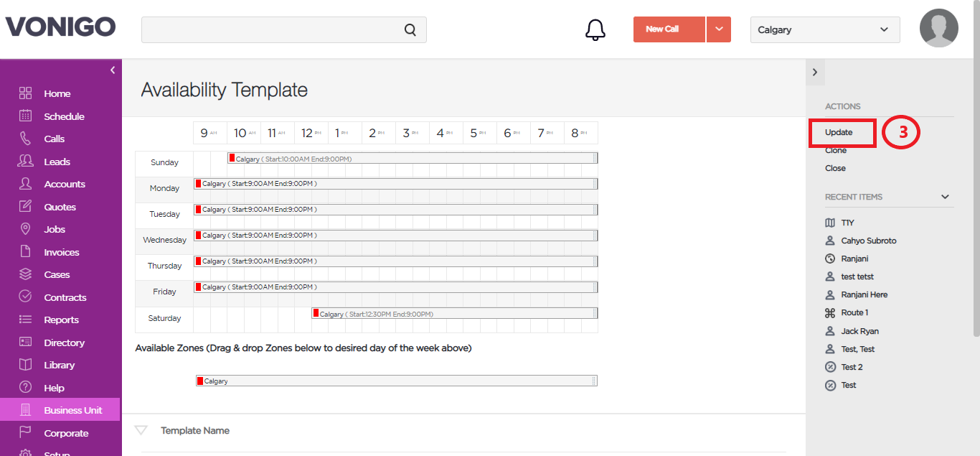Click the Quotes pencil icon
The height and width of the screenshot is (456, 980).
(26, 207)
